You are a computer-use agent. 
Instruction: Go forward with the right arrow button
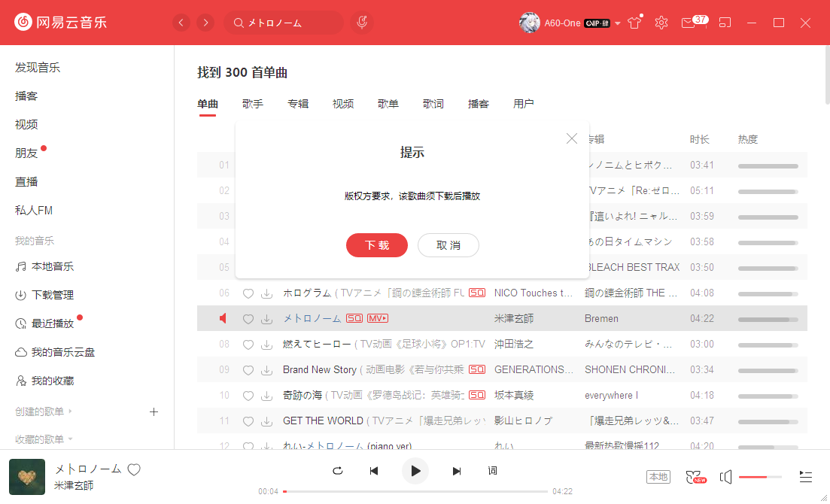click(x=205, y=23)
